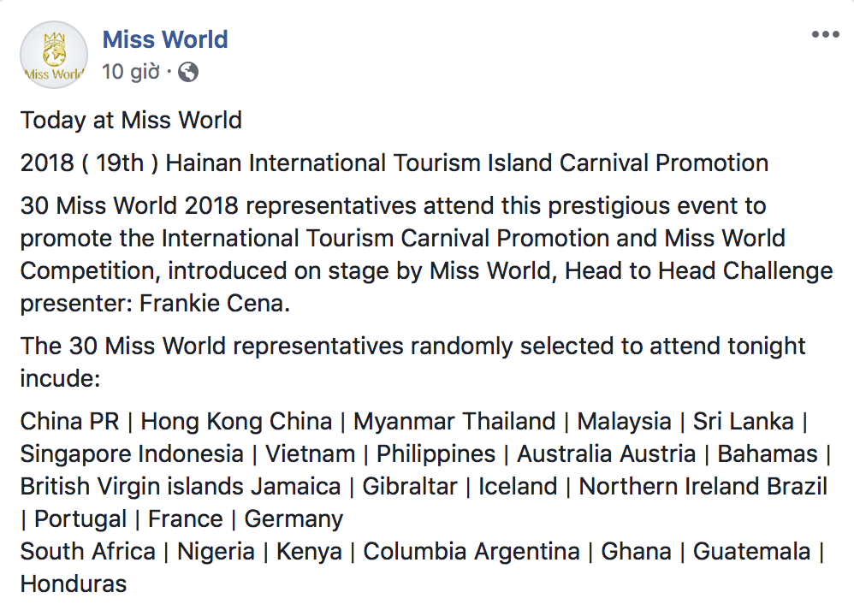Image resolution: width=854 pixels, height=616 pixels.
Task: Click "Iceland" in the country list
Action: tap(518, 487)
